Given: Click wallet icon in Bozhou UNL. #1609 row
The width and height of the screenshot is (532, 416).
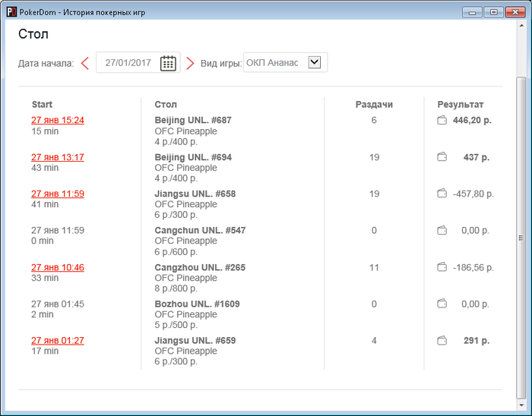Looking at the screenshot, I should coord(442,304).
